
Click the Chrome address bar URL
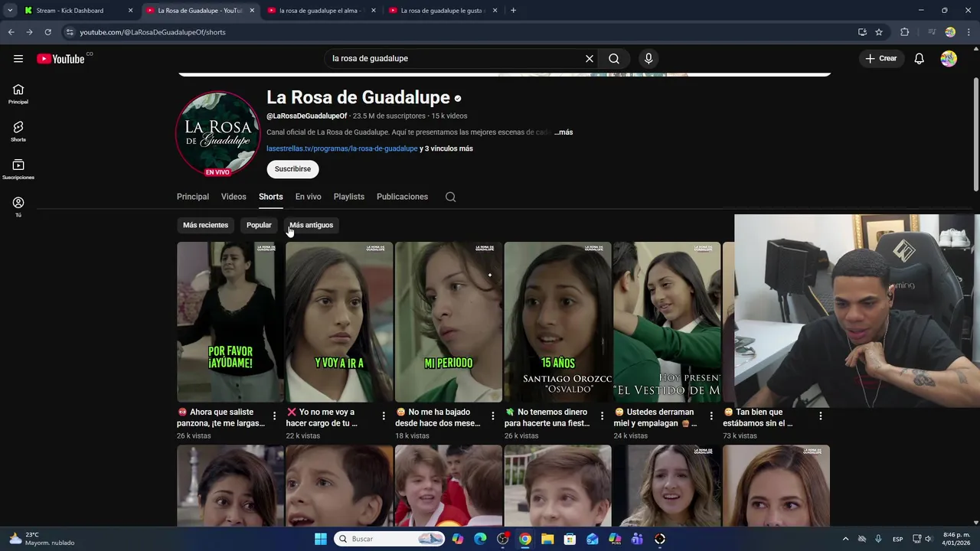point(152,32)
